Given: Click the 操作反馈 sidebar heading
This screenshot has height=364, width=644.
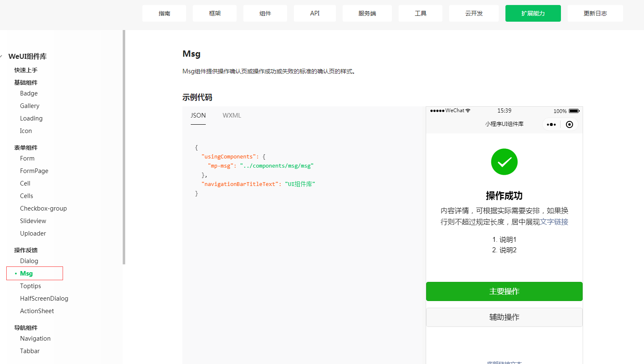Looking at the screenshot, I should (26, 250).
